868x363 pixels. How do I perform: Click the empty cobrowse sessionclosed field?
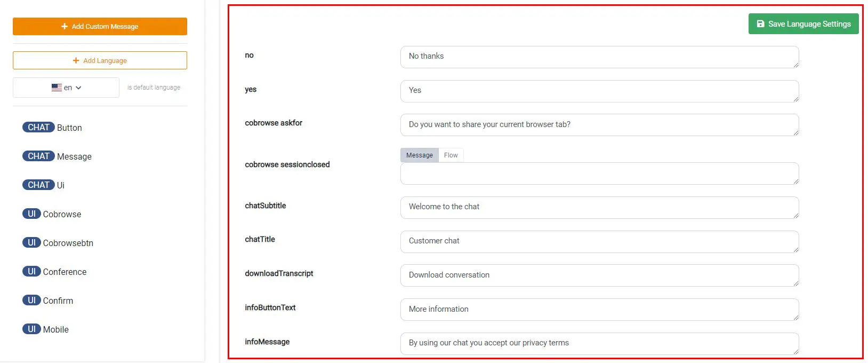click(600, 173)
